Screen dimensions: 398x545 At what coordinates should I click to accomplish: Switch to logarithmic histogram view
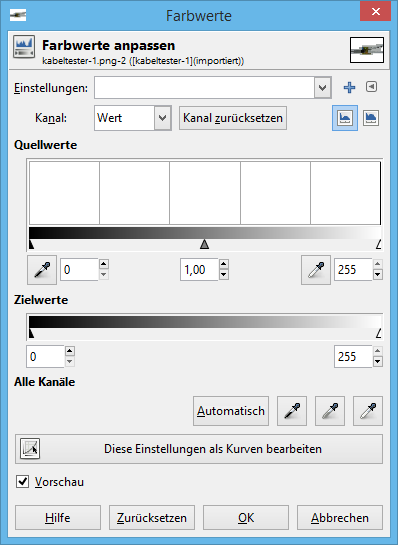[371, 118]
